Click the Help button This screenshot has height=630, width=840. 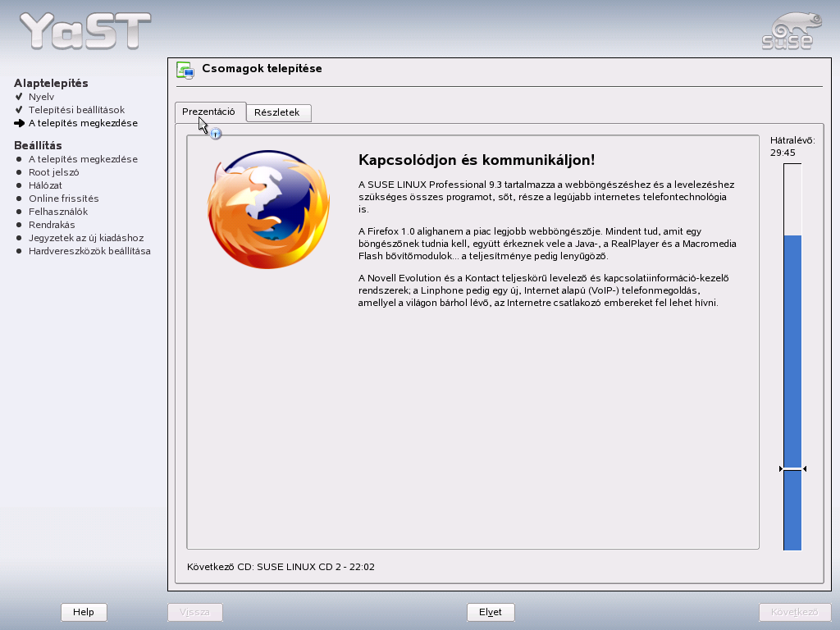tap(84, 612)
